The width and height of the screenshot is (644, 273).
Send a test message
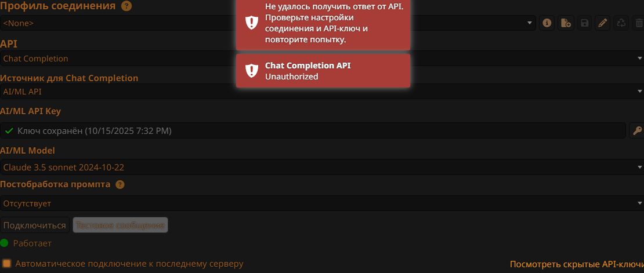pos(120,225)
